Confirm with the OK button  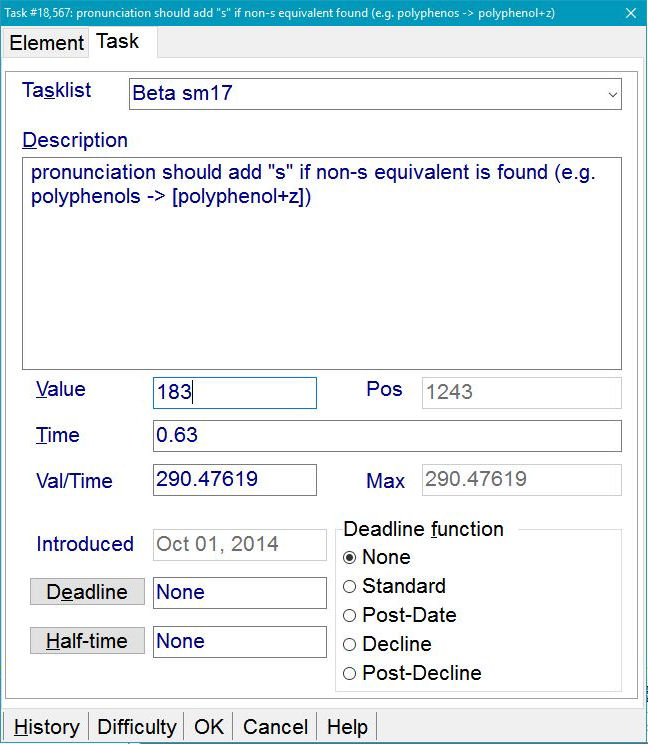[x=209, y=727]
